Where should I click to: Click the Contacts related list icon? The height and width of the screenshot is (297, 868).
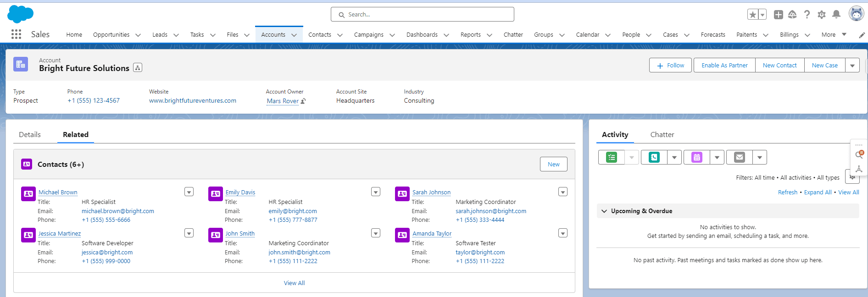tap(27, 164)
